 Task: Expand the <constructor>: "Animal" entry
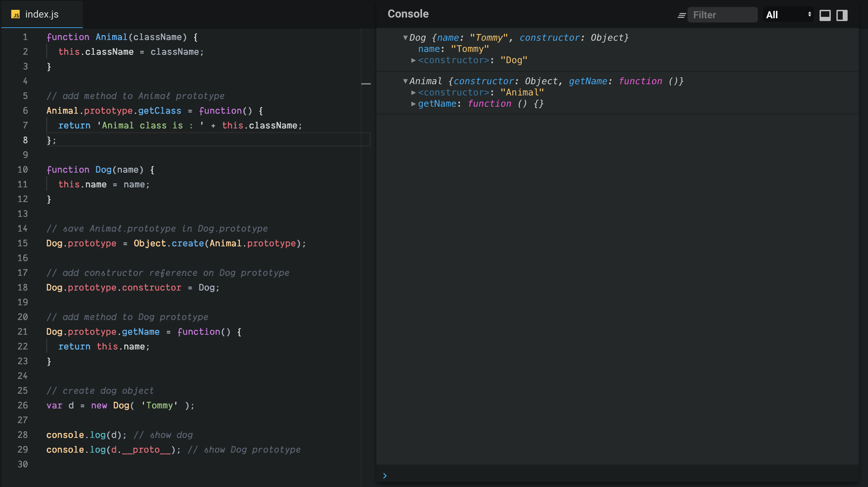click(413, 93)
